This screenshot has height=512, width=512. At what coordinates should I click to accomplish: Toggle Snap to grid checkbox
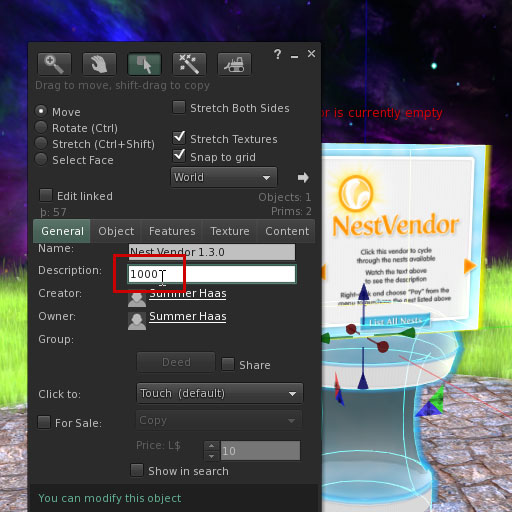click(x=179, y=155)
